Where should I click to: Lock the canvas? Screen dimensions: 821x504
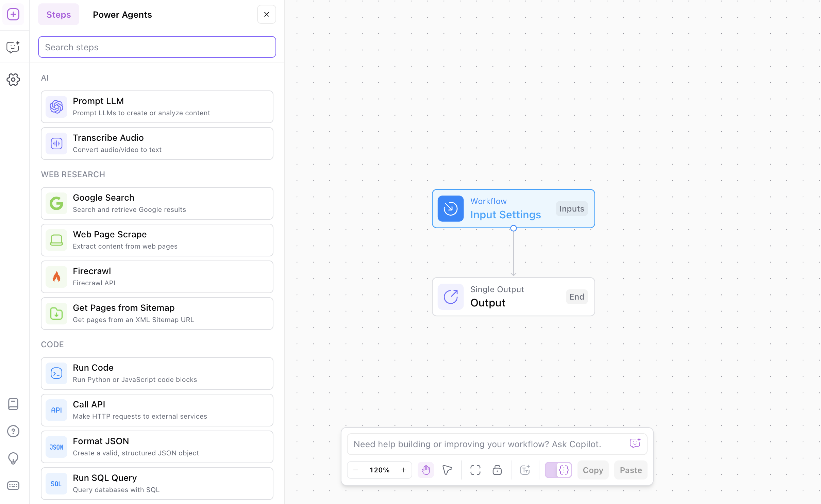click(497, 470)
